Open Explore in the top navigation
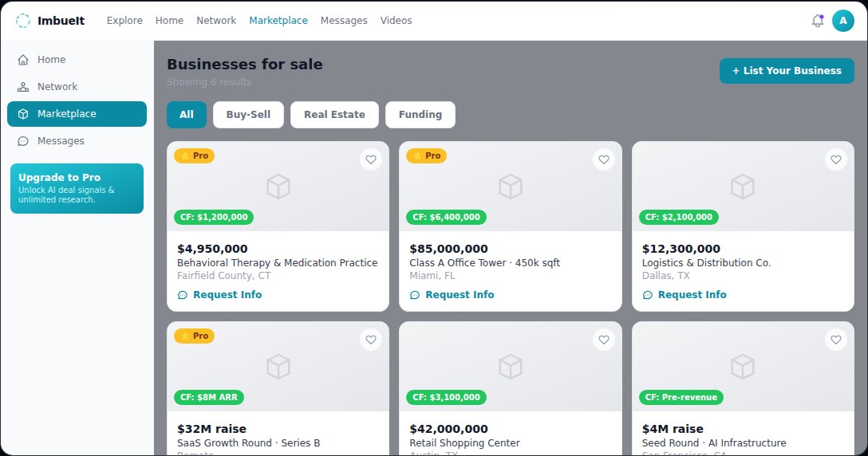This screenshot has height=456, width=868. (x=124, y=21)
